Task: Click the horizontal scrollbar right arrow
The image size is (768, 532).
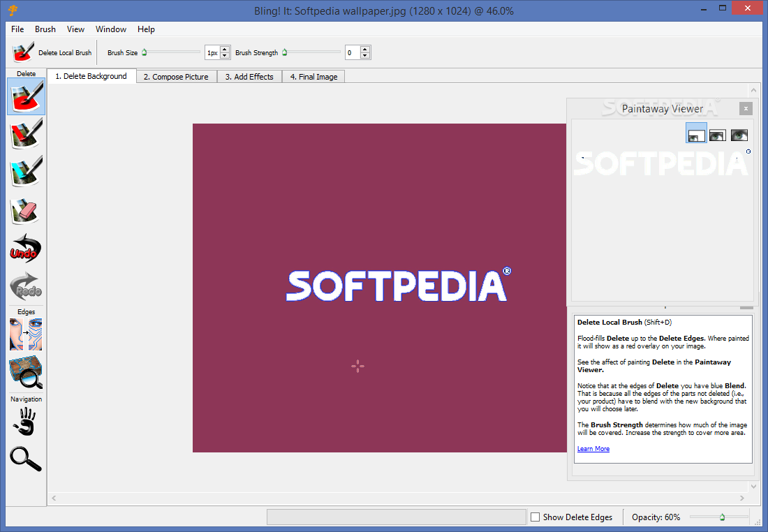Action: tap(742, 498)
